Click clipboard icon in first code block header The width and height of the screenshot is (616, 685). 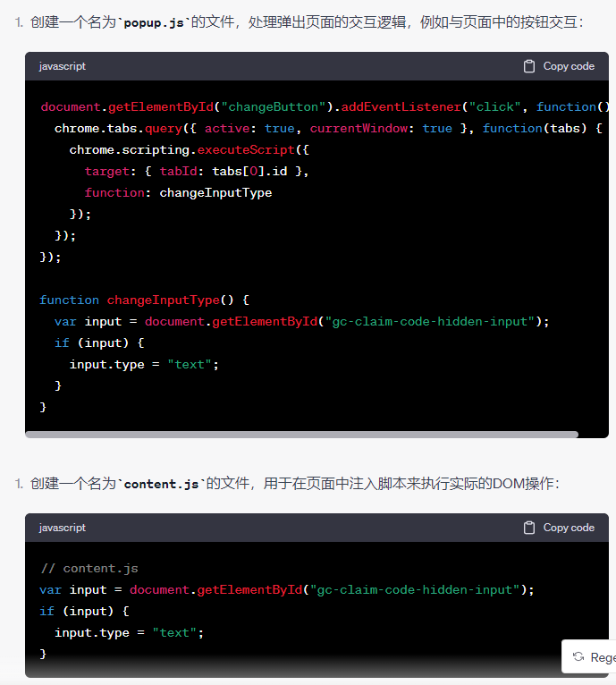(x=529, y=66)
